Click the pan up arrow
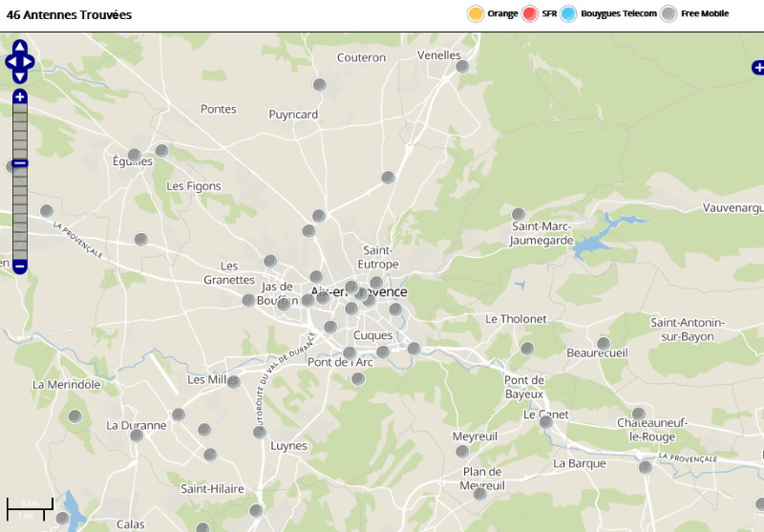The image size is (764, 532). point(20,46)
